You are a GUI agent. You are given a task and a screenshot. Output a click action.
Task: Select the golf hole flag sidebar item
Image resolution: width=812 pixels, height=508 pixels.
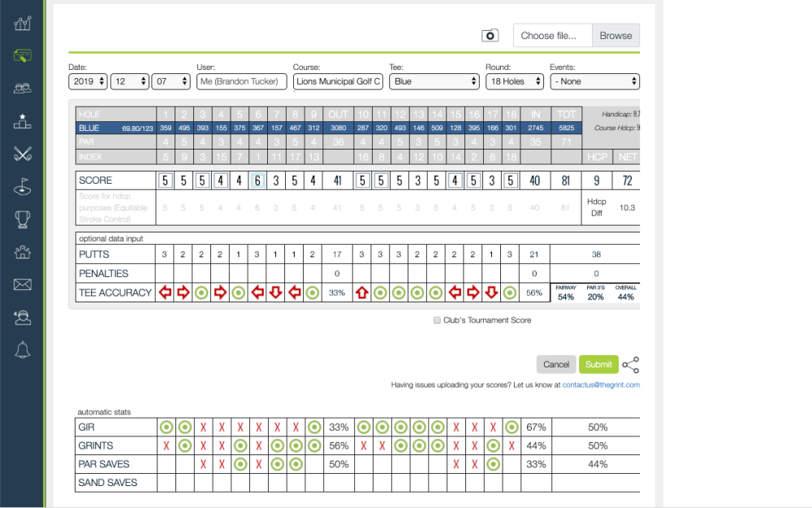tap(22, 186)
